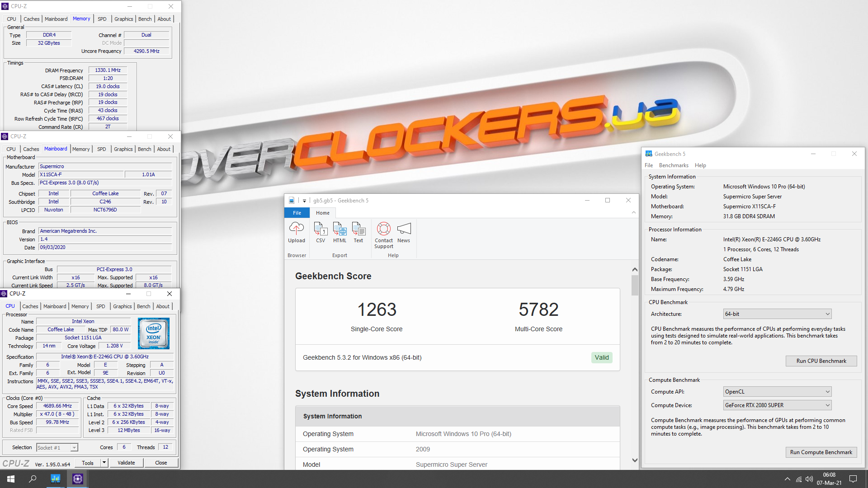Show hidden tray icons
The width and height of the screenshot is (868, 488).
click(x=788, y=479)
